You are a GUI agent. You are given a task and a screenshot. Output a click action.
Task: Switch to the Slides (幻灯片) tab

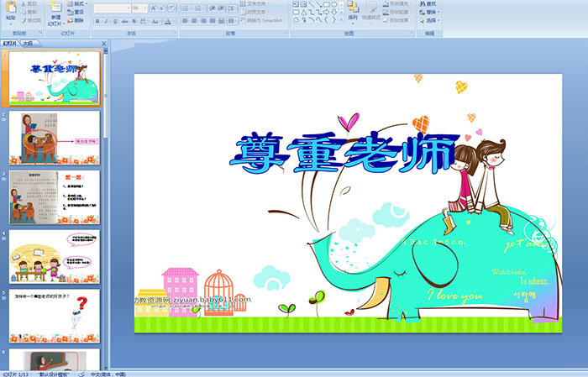[11, 42]
